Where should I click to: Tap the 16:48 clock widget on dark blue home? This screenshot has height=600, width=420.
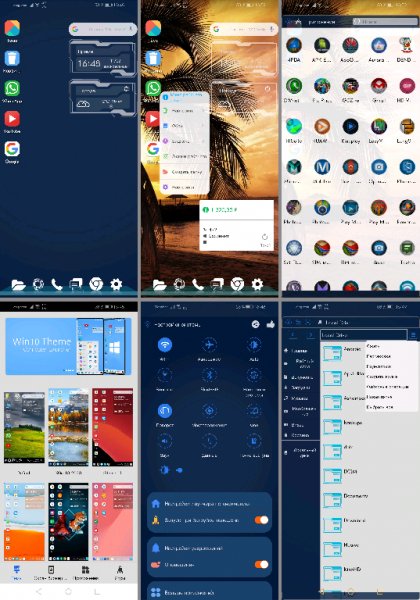click(x=102, y=60)
